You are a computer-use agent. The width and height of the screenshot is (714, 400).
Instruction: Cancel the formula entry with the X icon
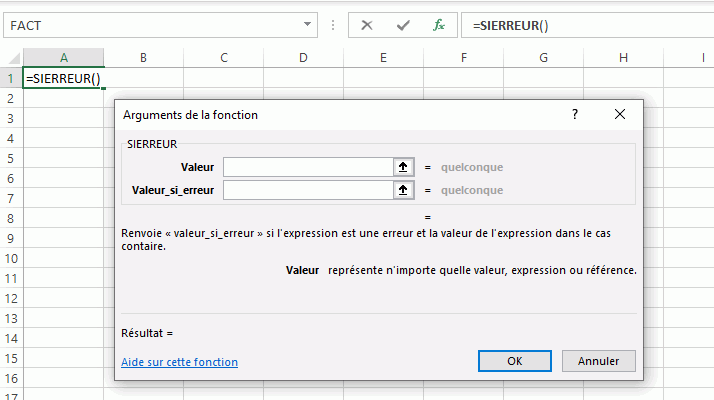pyautogui.click(x=367, y=25)
